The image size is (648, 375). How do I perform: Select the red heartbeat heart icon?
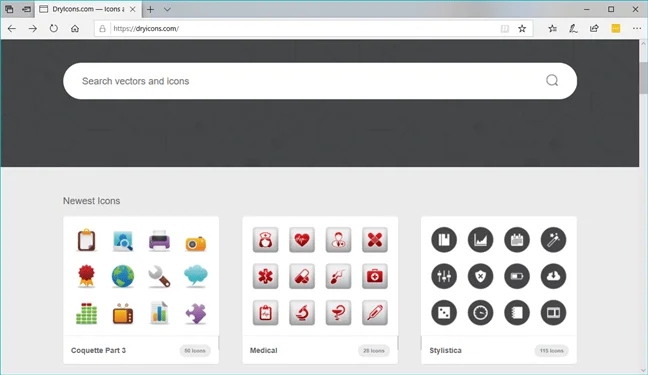302,240
